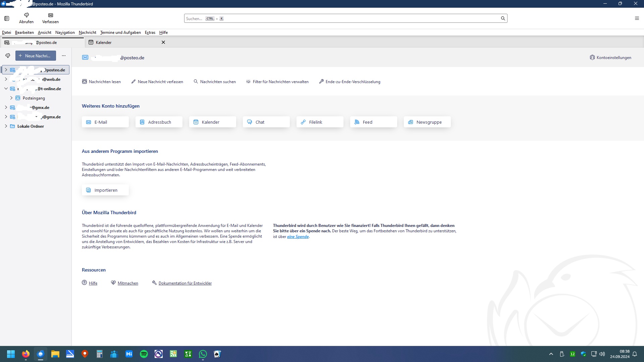Follow the 'eine Spende' donation link
The height and width of the screenshot is (362, 644).
[298, 237]
